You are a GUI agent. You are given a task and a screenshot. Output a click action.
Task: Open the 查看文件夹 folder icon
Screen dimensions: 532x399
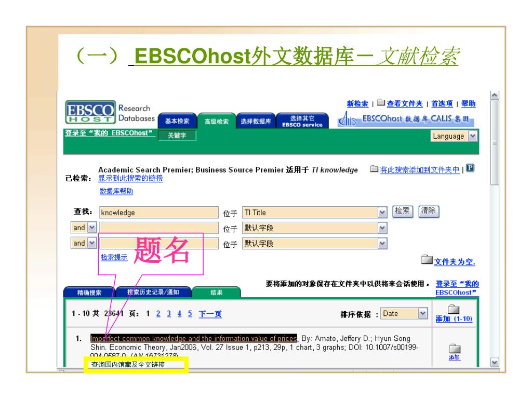tap(381, 102)
